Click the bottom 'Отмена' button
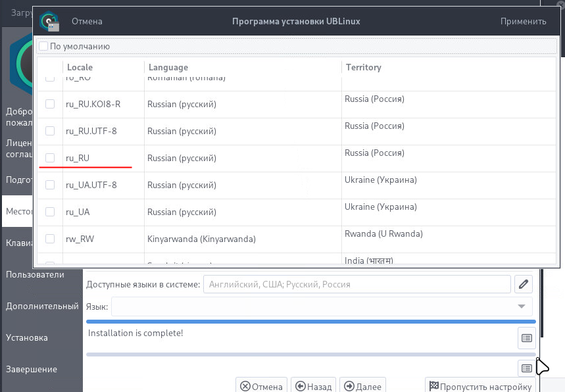565x392 pixels. click(x=261, y=386)
